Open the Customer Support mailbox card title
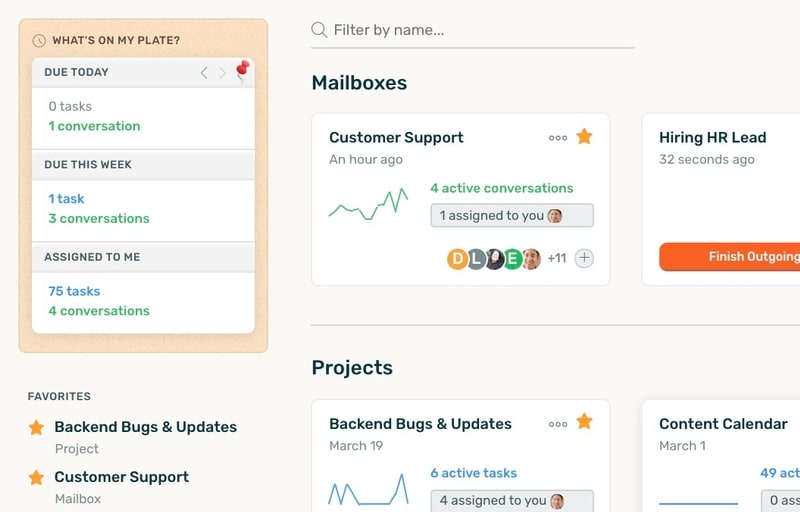This screenshot has width=800, height=512. pyautogui.click(x=396, y=138)
